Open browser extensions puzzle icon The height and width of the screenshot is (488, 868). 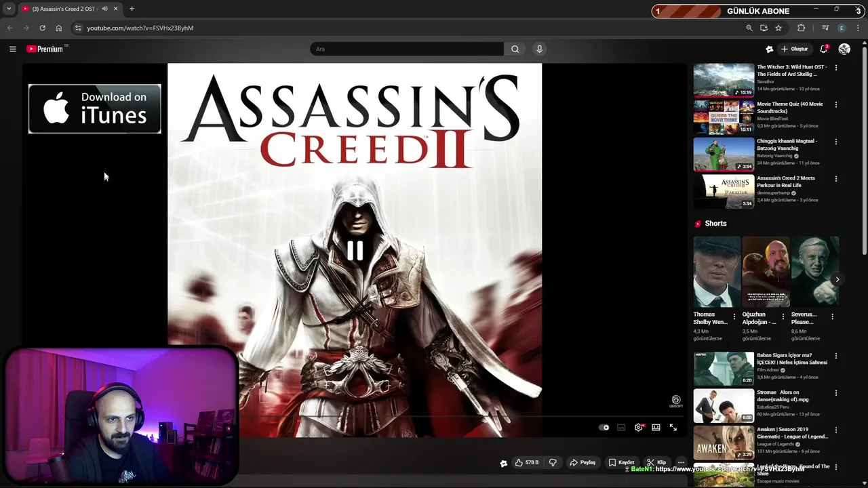coord(801,28)
